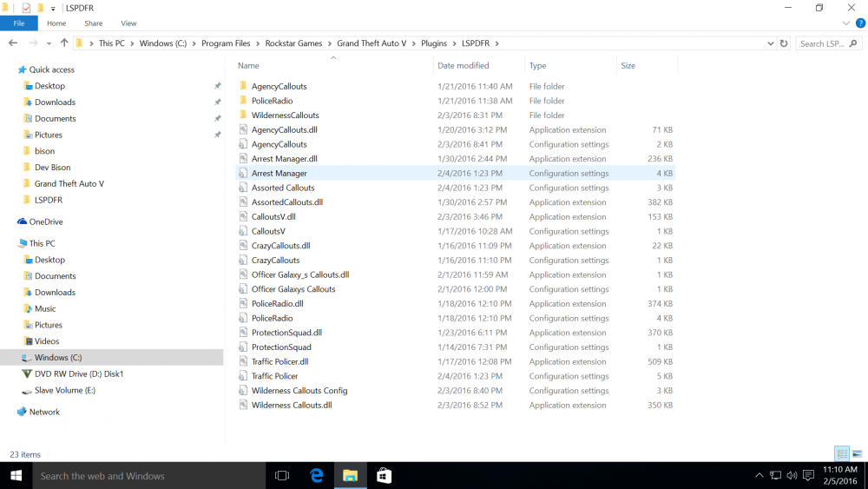Image resolution: width=868 pixels, height=489 pixels.
Task: Select Quick access in navigation pane
Action: click(51, 69)
